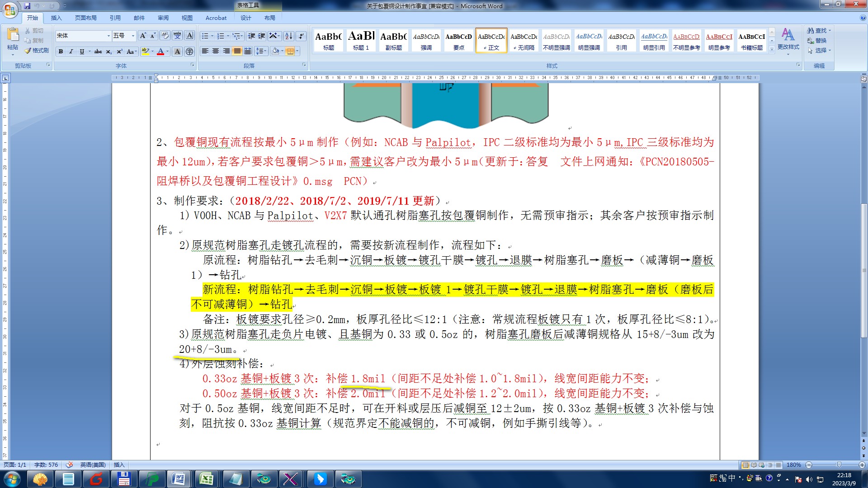Image resolution: width=868 pixels, height=488 pixels.
Task: Open the font name 宋体 dropdown
Action: [108, 36]
